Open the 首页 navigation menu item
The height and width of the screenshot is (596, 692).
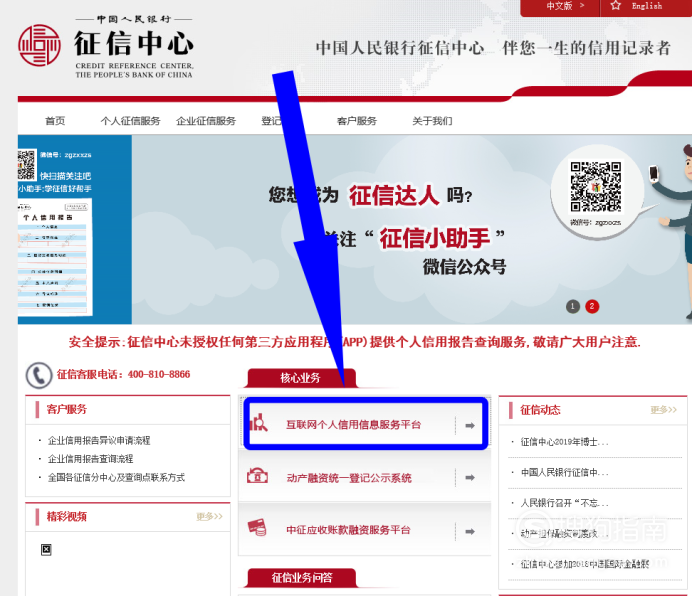(x=55, y=121)
